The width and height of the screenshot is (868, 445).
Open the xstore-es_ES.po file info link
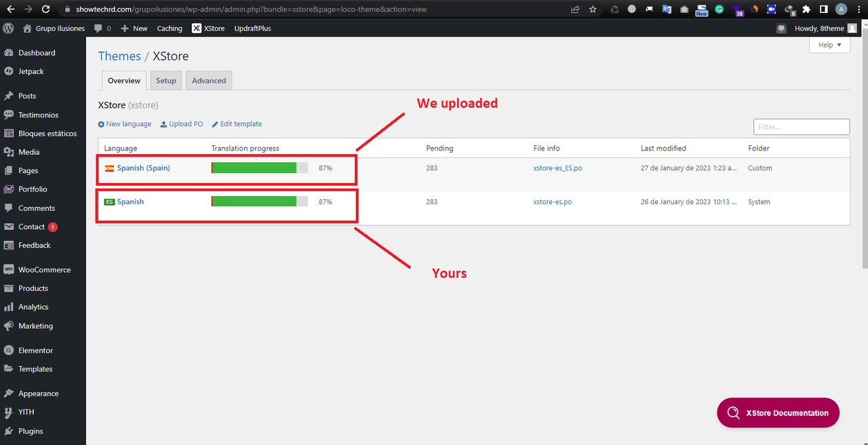click(x=557, y=168)
